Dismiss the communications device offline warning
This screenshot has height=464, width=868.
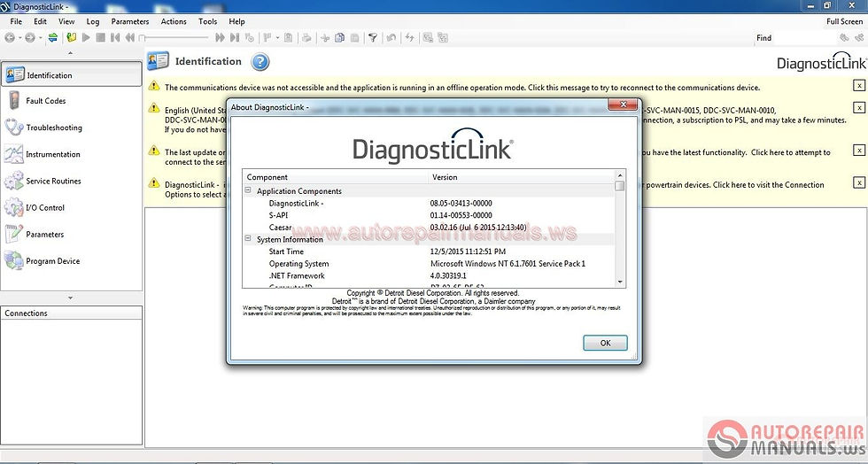click(858, 86)
